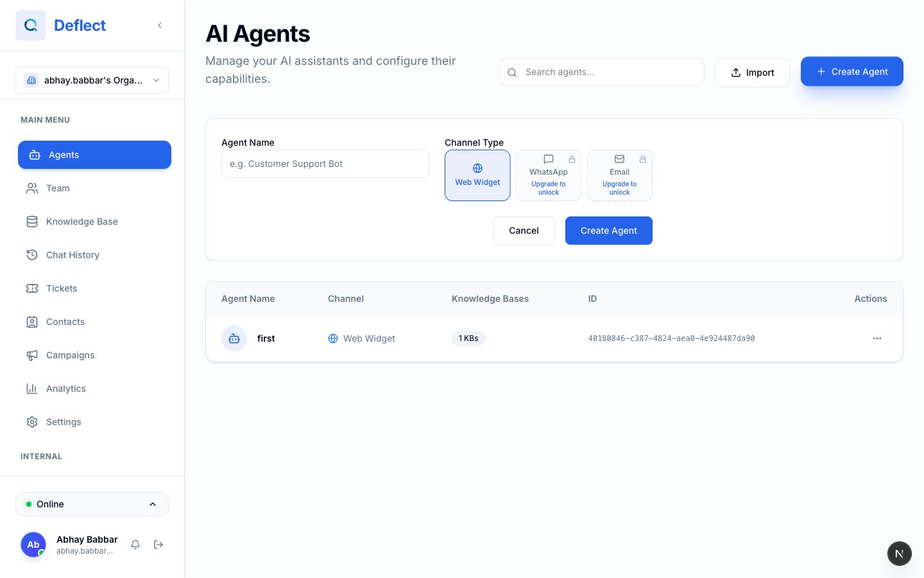This screenshot has height=578, width=924.
Task: Click the Import button
Action: (x=753, y=73)
